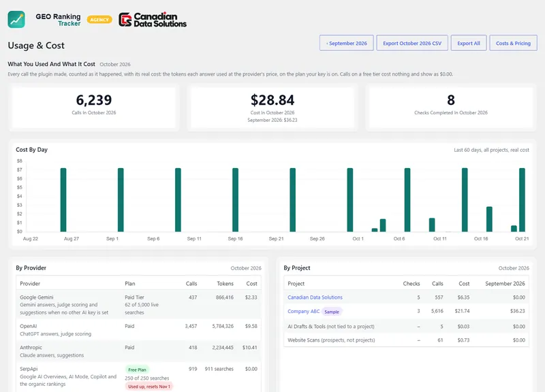Click the Free Plan badge for SerpApi

[137, 370]
